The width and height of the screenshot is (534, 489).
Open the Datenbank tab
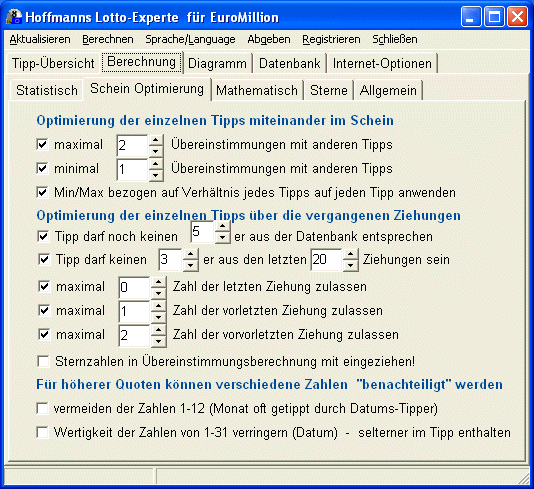pyautogui.click(x=289, y=63)
